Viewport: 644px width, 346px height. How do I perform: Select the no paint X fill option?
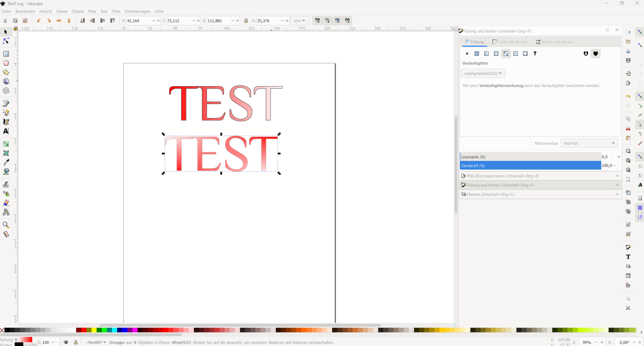coord(467,54)
